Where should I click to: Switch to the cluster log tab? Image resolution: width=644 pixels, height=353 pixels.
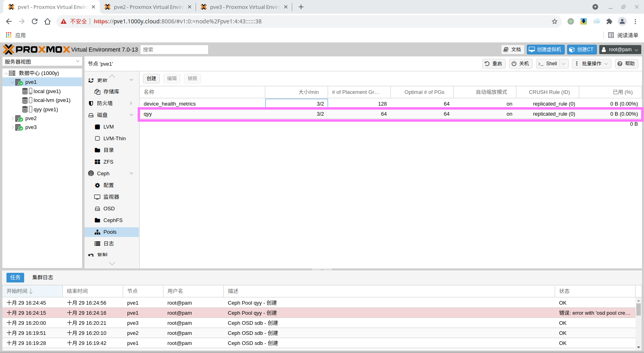43,277
